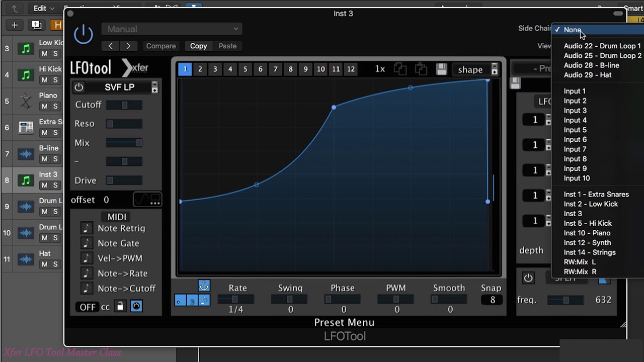The image size is (644, 362).
Task: Toggle the CC lock padlock icon
Action: [x=120, y=306]
